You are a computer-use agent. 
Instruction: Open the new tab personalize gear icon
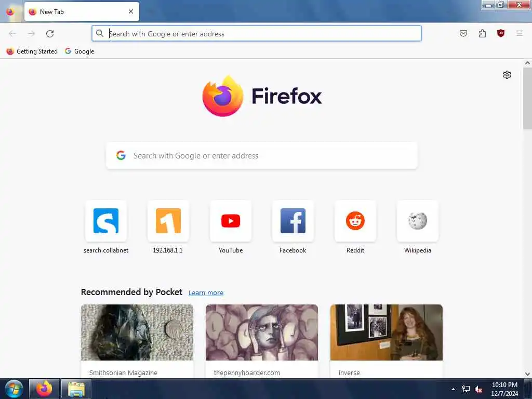point(507,75)
